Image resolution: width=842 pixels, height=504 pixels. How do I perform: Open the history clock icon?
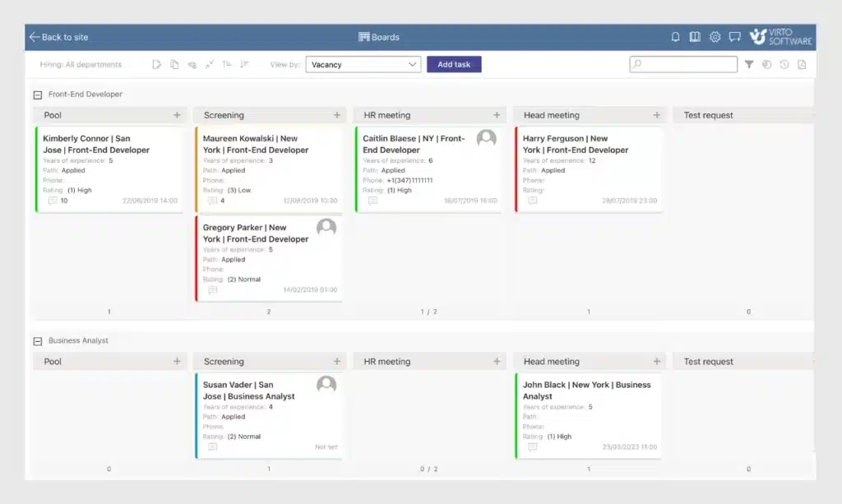[784, 64]
